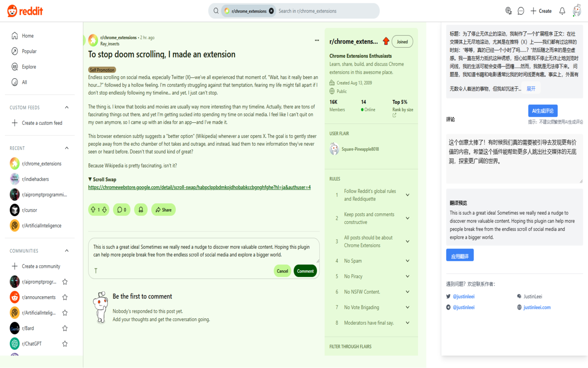Image resolution: width=588 pixels, height=368 pixels.
Task: Click the Advertise icon near the search bar
Action: tap(508, 10)
